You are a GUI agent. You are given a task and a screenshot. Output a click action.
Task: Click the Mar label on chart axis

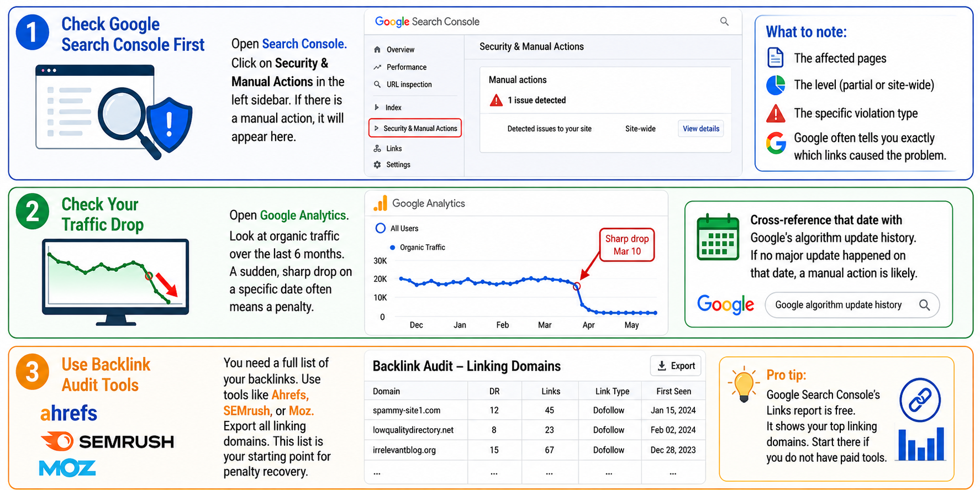click(x=545, y=325)
